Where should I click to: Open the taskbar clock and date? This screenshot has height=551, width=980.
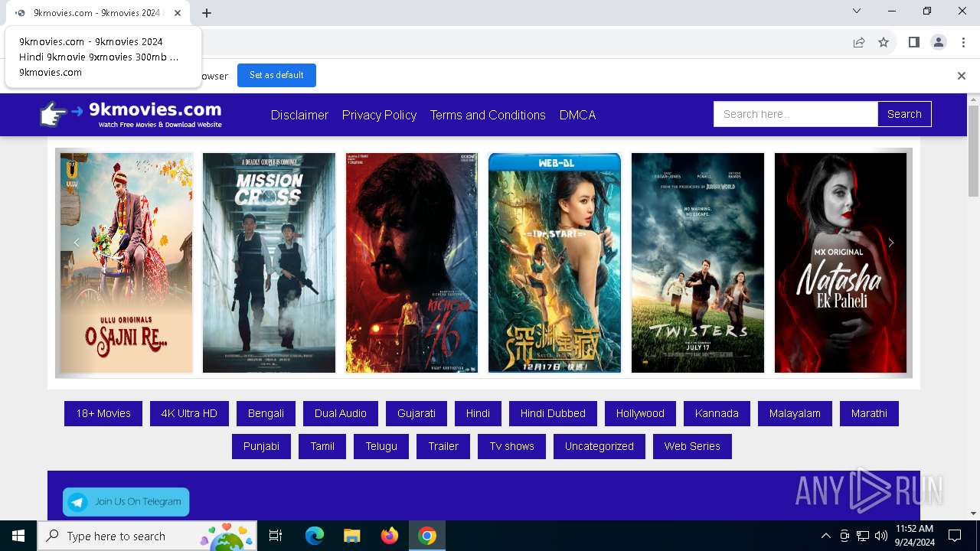(914, 536)
